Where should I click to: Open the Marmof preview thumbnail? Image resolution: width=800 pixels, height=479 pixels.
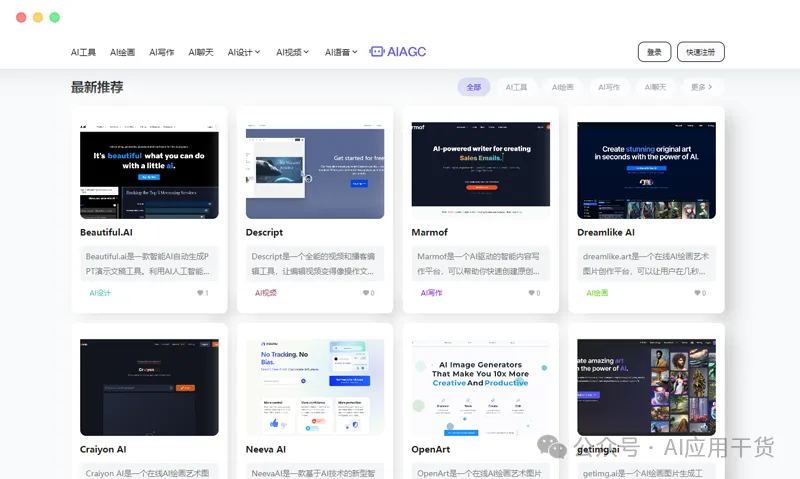pos(481,170)
